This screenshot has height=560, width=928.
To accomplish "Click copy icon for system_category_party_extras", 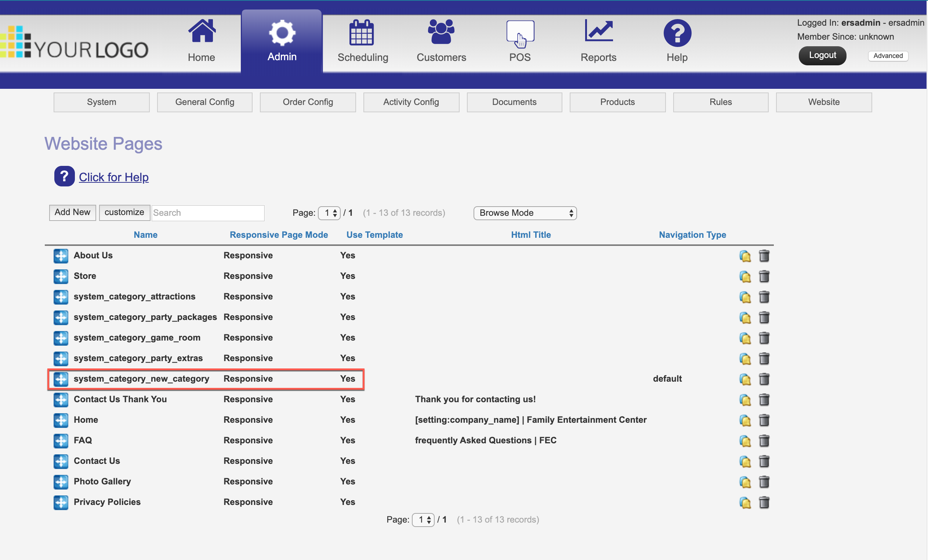I will click(745, 359).
